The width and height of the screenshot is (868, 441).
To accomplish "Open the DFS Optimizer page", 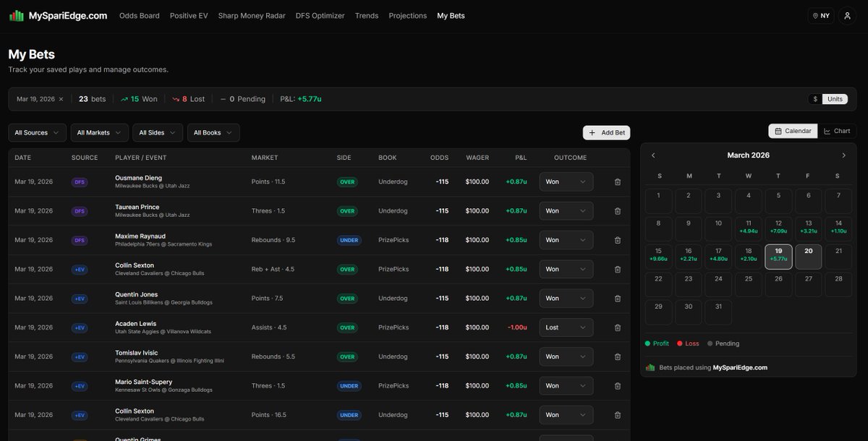I will [320, 16].
